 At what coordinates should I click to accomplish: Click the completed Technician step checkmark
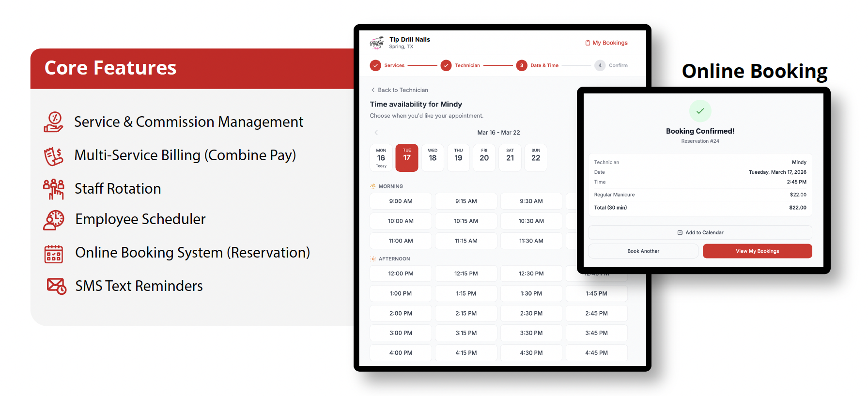(446, 65)
